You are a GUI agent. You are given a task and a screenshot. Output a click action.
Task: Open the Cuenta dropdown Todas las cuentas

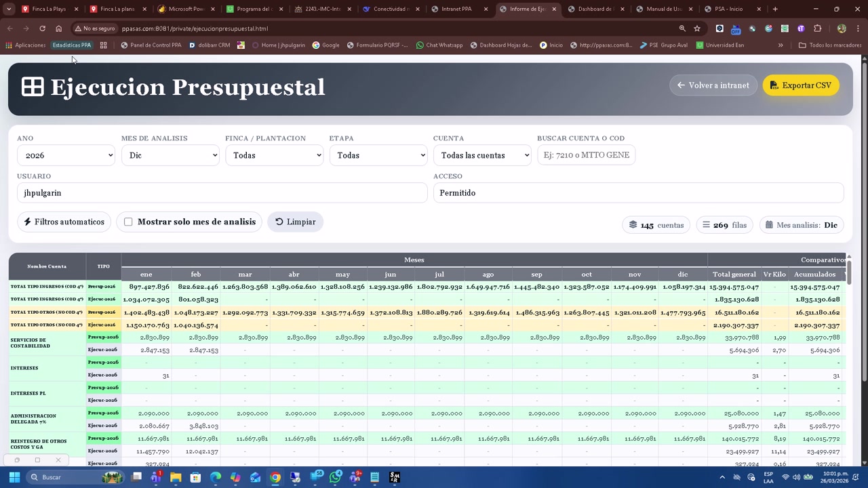tap(482, 155)
